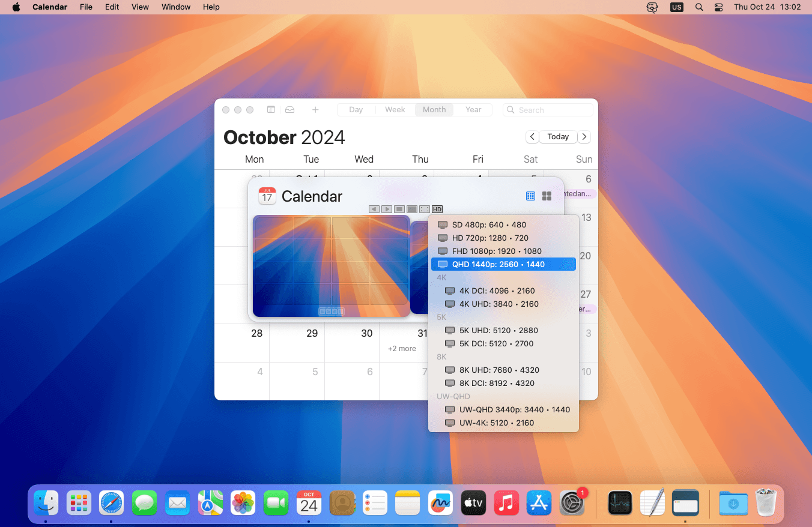Switch Calendar to Week view
Image resolution: width=812 pixels, height=527 pixels.
(395, 110)
